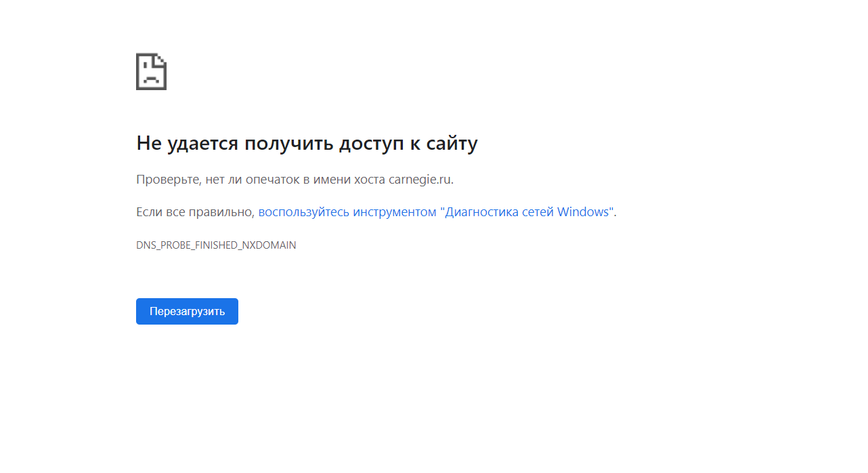Screen dimensions: 868x473
Task: Click the word инструментом in the link
Action: [395, 212]
